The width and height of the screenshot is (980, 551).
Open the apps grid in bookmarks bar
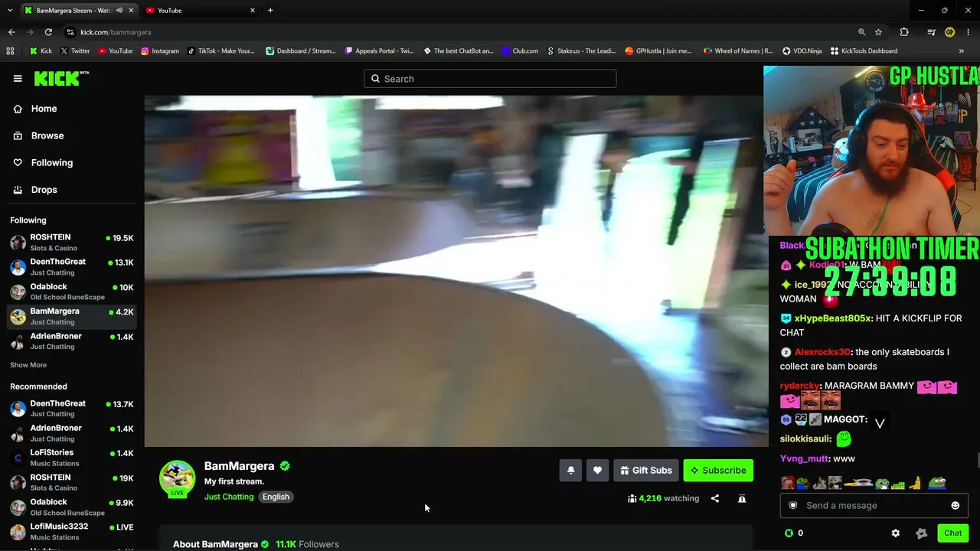click(10, 51)
